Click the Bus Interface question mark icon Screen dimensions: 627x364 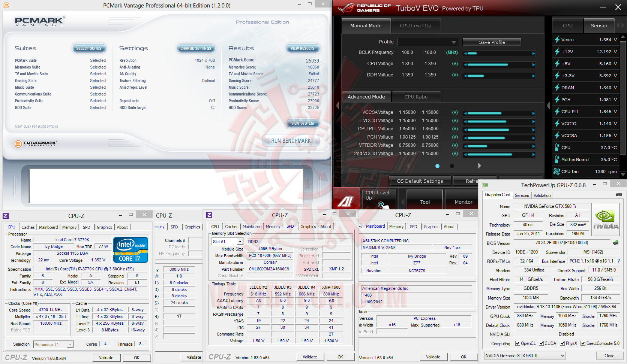[x=619, y=261]
